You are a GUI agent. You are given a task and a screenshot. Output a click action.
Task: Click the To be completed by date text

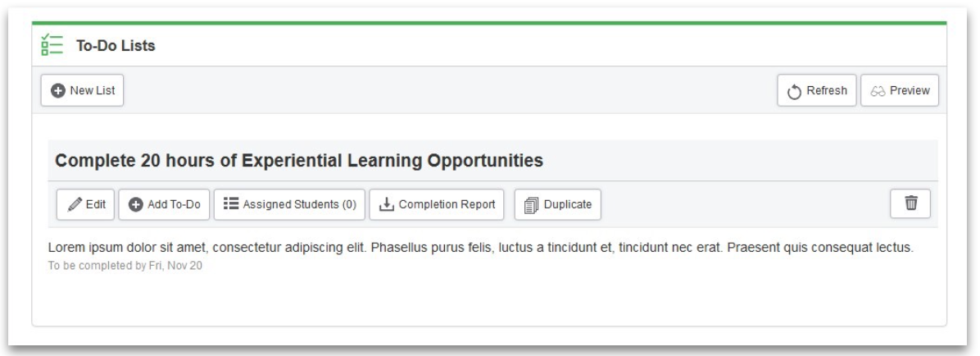point(125,266)
